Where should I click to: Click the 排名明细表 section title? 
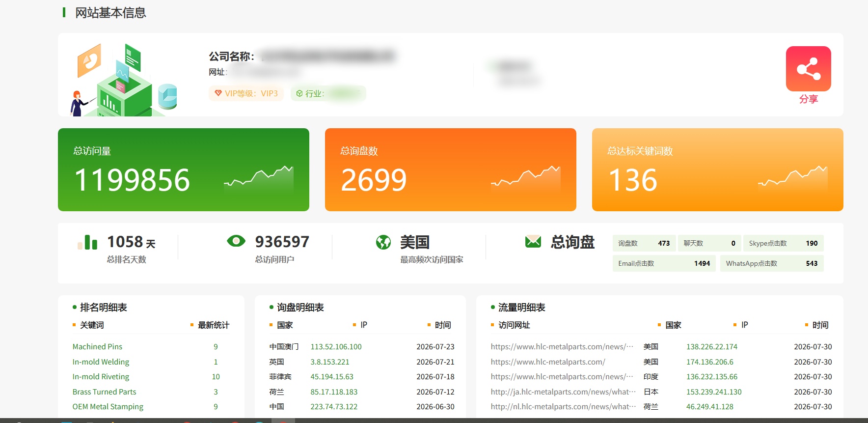(104, 308)
